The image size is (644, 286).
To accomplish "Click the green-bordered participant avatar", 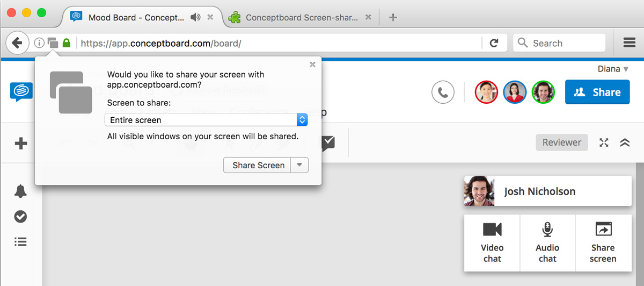I will pyautogui.click(x=543, y=92).
